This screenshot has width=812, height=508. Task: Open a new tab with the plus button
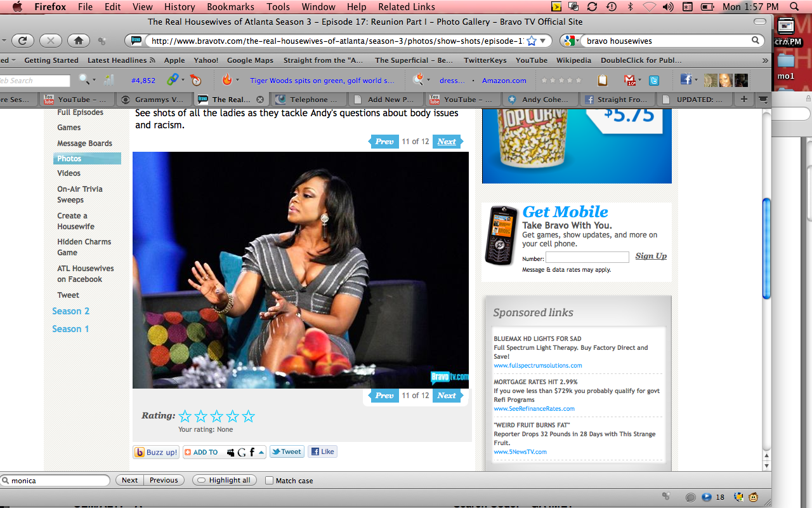(743, 100)
